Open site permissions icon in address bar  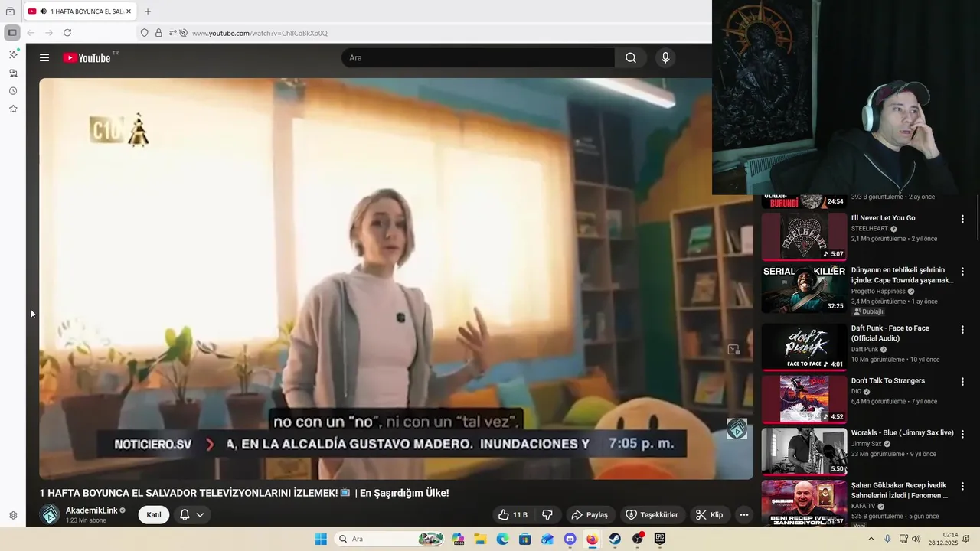pos(173,33)
